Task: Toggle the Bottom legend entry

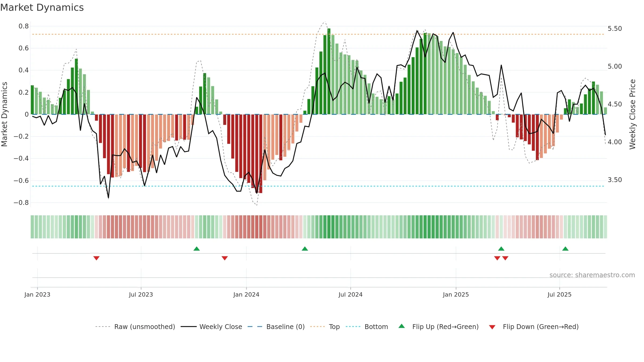Action: coord(367,327)
